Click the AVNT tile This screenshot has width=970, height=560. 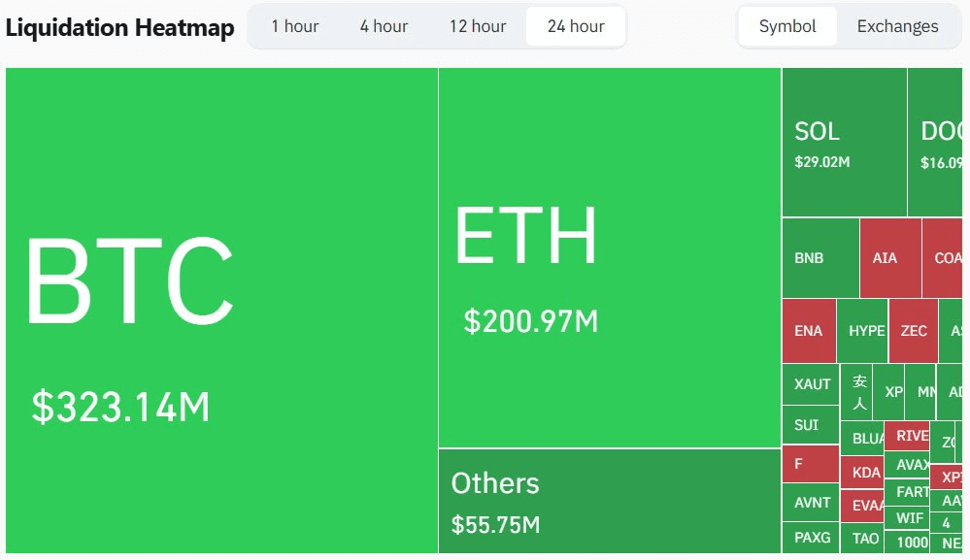[x=810, y=503]
